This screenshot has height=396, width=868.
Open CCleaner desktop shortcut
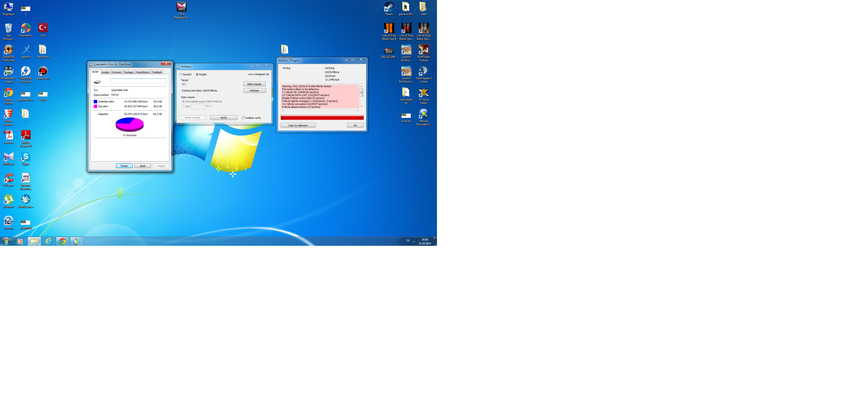8,179
